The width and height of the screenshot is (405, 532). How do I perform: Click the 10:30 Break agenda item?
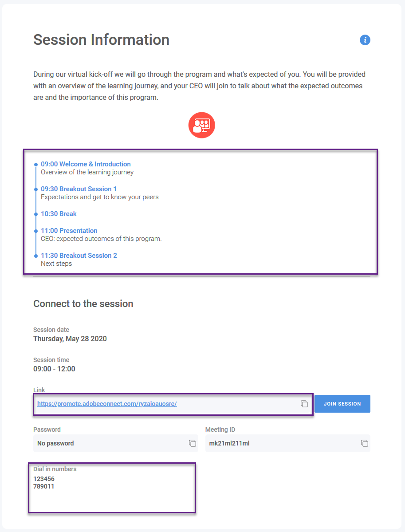59,214
